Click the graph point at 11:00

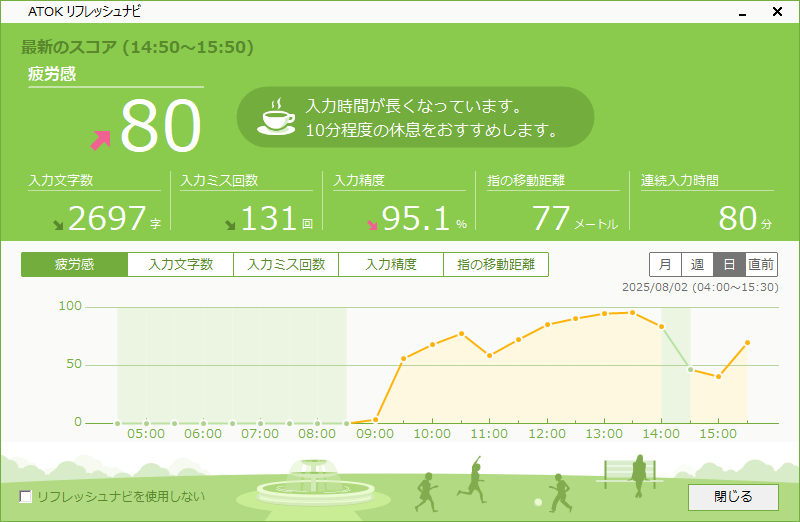489,356
